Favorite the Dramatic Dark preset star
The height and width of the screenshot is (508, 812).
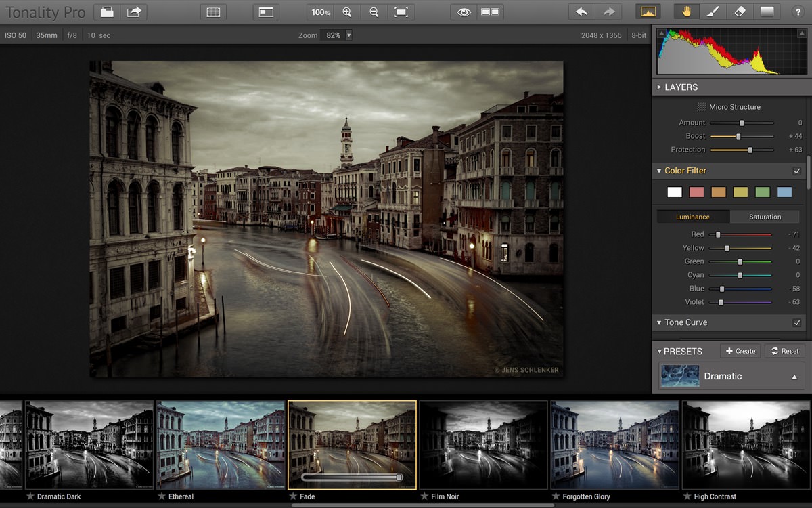coord(30,496)
